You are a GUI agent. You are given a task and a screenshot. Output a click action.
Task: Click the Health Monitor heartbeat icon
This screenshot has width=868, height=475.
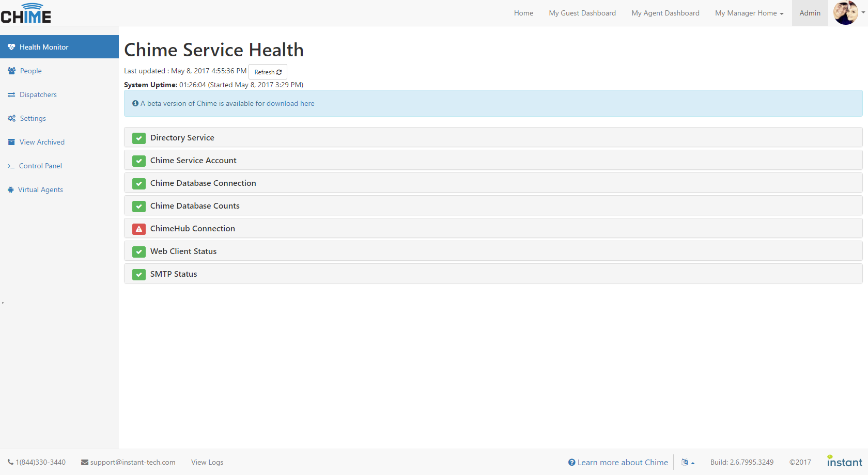(11, 47)
